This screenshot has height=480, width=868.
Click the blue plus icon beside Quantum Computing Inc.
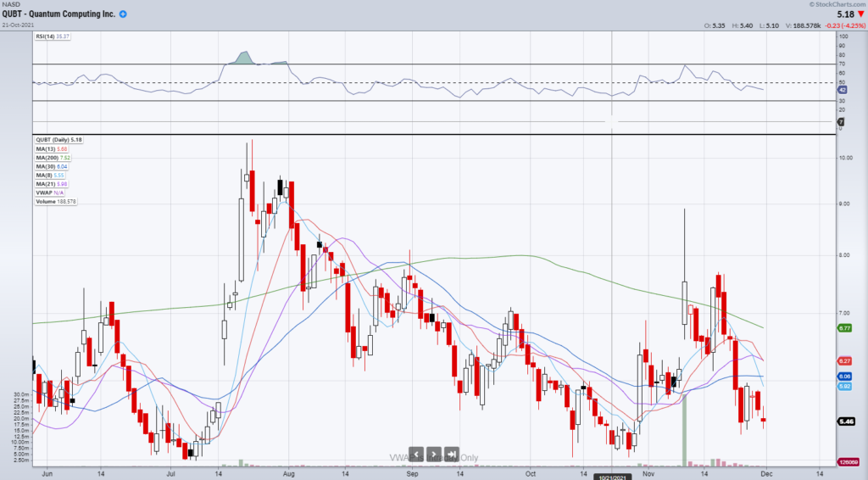[124, 15]
